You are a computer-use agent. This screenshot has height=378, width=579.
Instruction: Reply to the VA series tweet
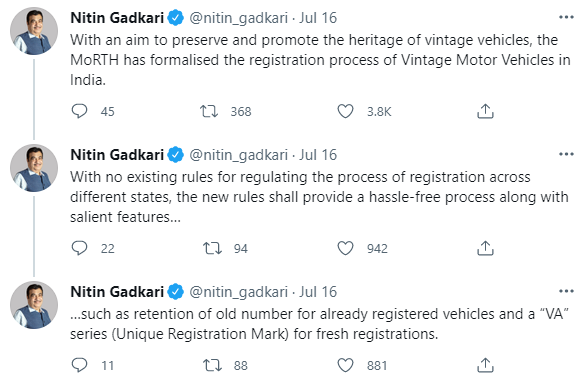click(79, 365)
